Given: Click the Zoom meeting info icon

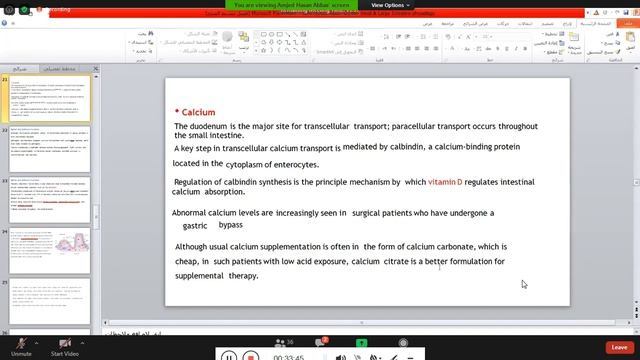Looking at the screenshot, I should 9,9.
